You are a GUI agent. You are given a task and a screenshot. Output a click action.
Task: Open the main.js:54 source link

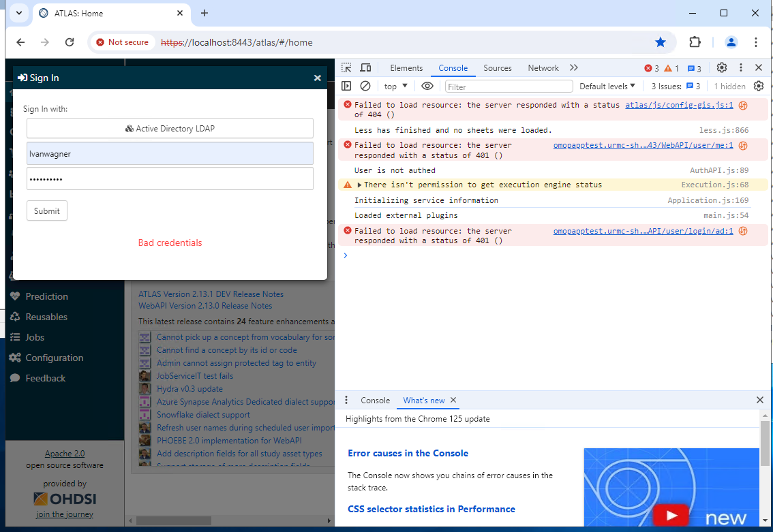click(726, 215)
